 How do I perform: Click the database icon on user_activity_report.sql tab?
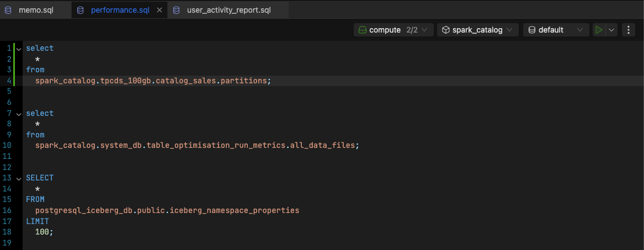(x=177, y=10)
